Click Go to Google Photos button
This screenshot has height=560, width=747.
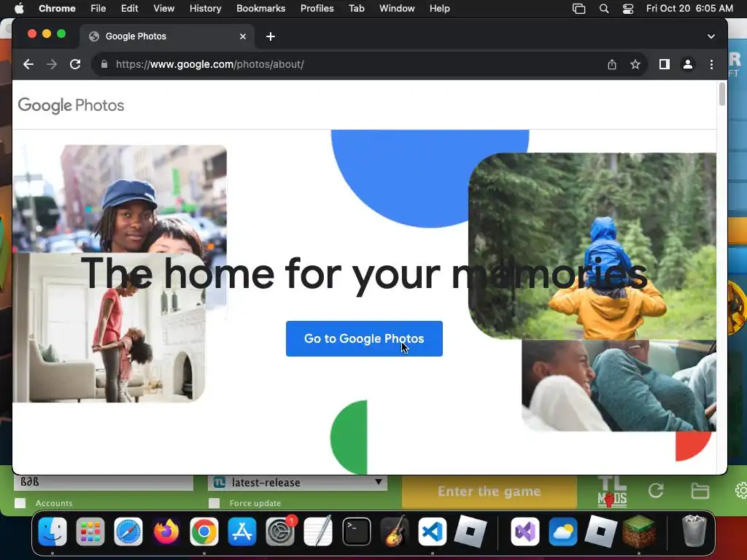(x=364, y=338)
